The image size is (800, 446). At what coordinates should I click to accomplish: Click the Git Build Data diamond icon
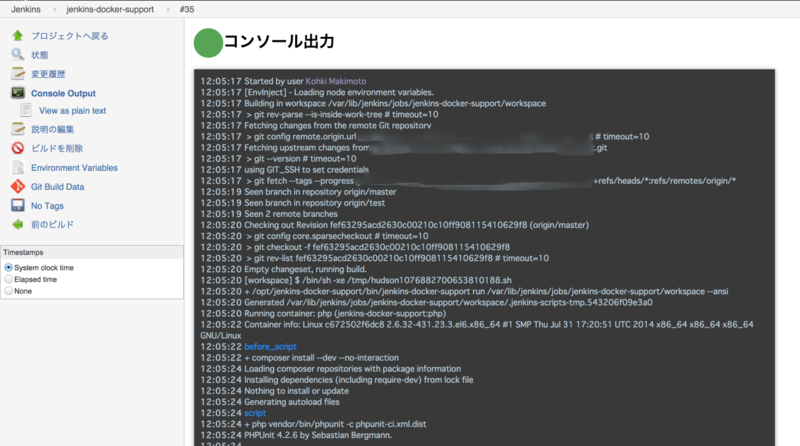(18, 186)
